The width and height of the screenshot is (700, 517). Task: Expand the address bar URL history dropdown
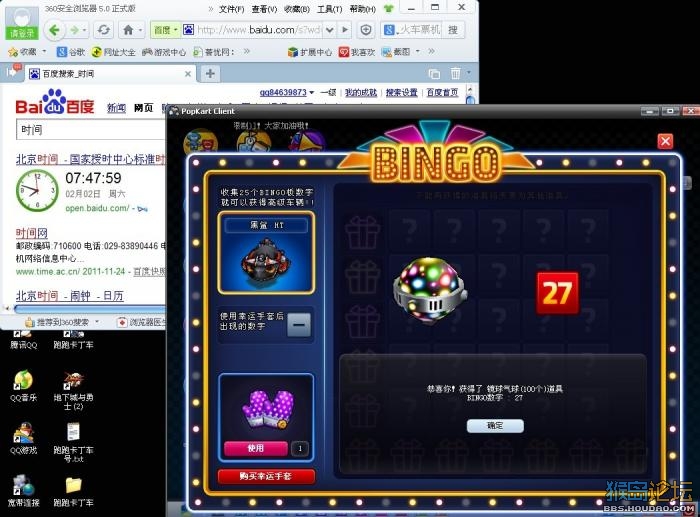[x=329, y=30]
